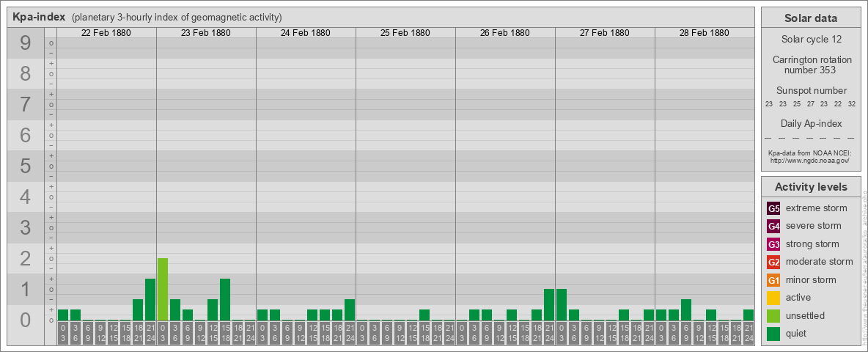Open the http://www.ngdc.noaa.gov/ URL

[x=811, y=160]
